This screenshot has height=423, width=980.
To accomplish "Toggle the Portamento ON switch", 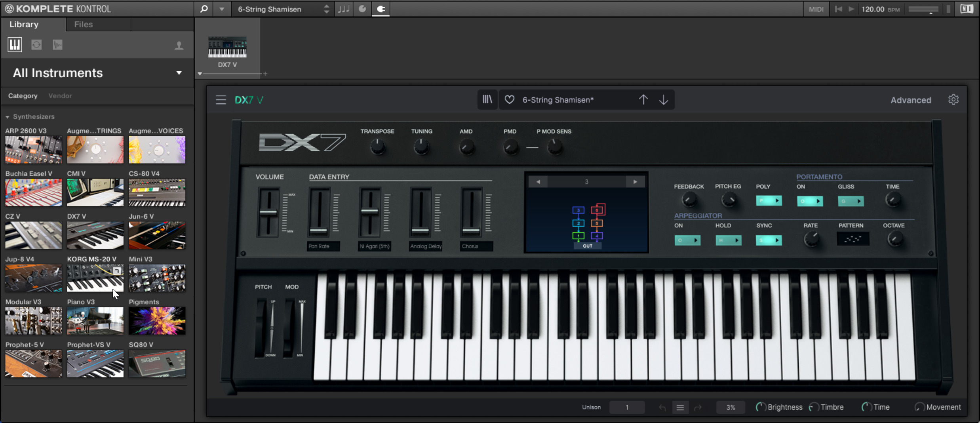I will (x=810, y=201).
